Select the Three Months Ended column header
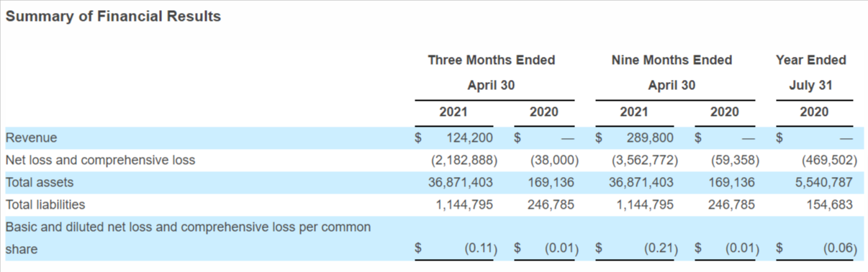This screenshot has width=868, height=272. [492, 60]
